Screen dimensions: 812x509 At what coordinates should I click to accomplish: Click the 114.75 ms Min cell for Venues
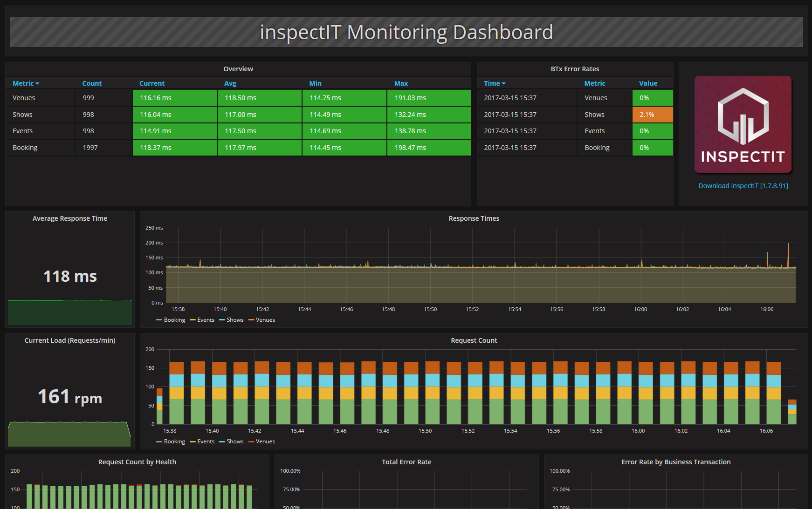344,98
